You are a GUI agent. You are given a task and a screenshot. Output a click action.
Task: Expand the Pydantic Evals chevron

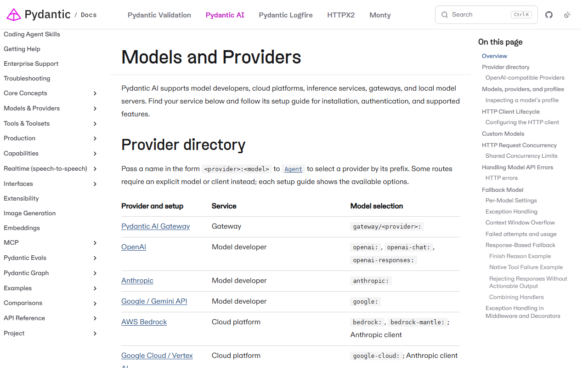[x=95, y=258]
